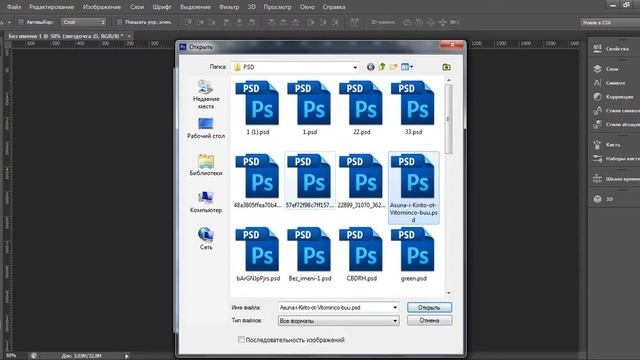640x360 pixels.
Task: Select Asuna-i-Kirito-ot-Vitominco-buu.psd file
Action: click(413, 188)
